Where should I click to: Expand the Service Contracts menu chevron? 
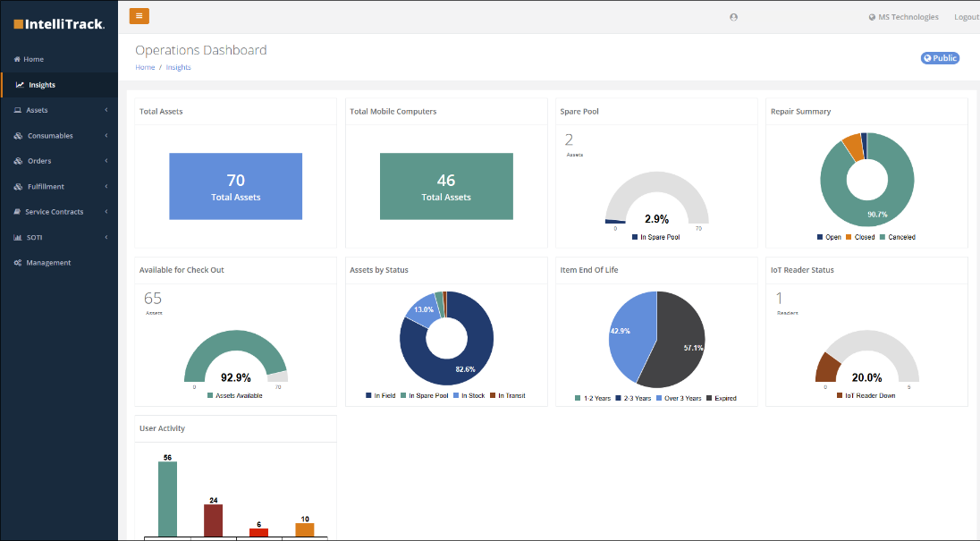(106, 212)
